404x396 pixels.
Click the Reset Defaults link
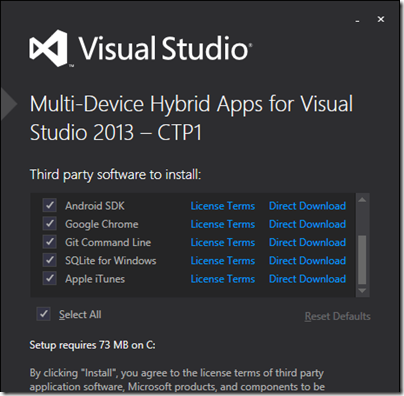[337, 316]
